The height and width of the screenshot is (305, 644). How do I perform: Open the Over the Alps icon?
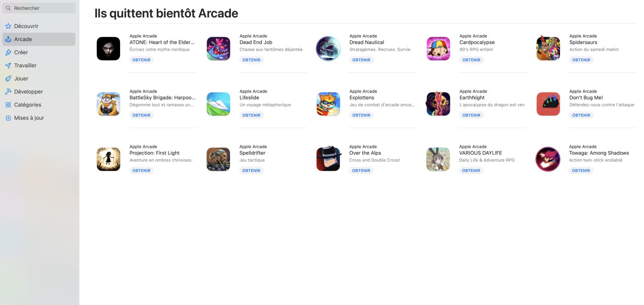click(x=328, y=159)
